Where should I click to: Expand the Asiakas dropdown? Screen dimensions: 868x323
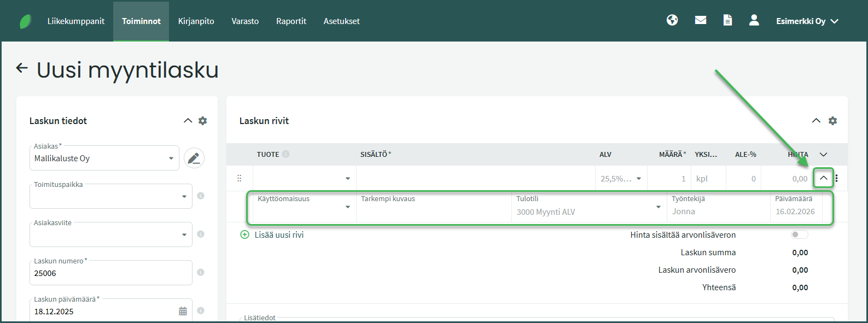click(171, 158)
